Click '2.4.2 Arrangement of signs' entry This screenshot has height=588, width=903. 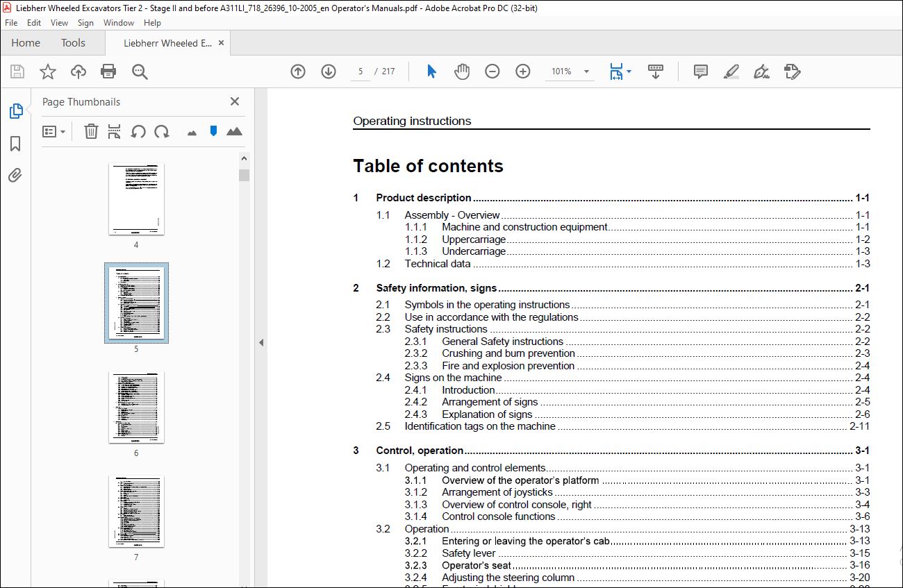pos(637,402)
